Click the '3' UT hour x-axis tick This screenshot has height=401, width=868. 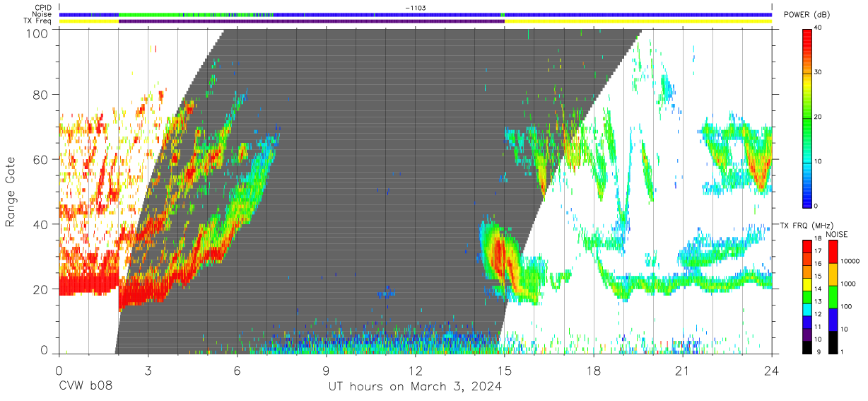pyautogui.click(x=148, y=370)
